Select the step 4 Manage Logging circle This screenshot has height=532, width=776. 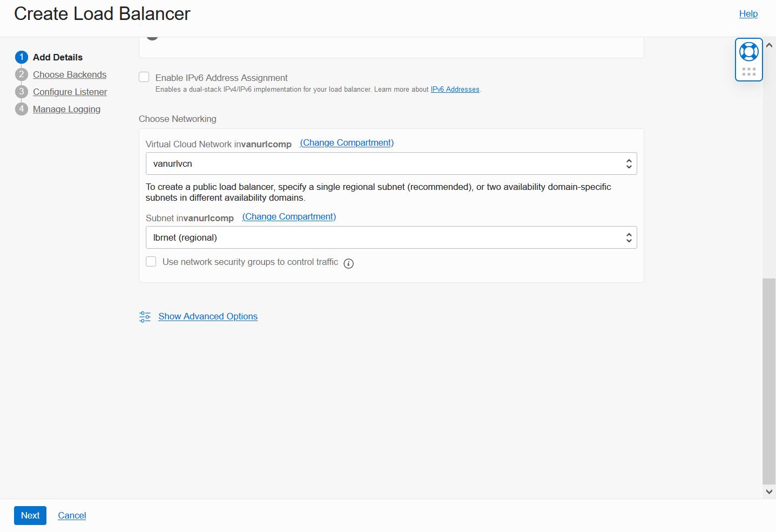point(22,109)
